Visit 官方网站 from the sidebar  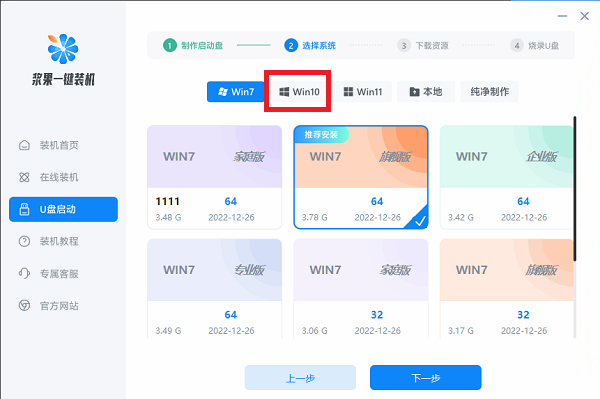(63, 306)
